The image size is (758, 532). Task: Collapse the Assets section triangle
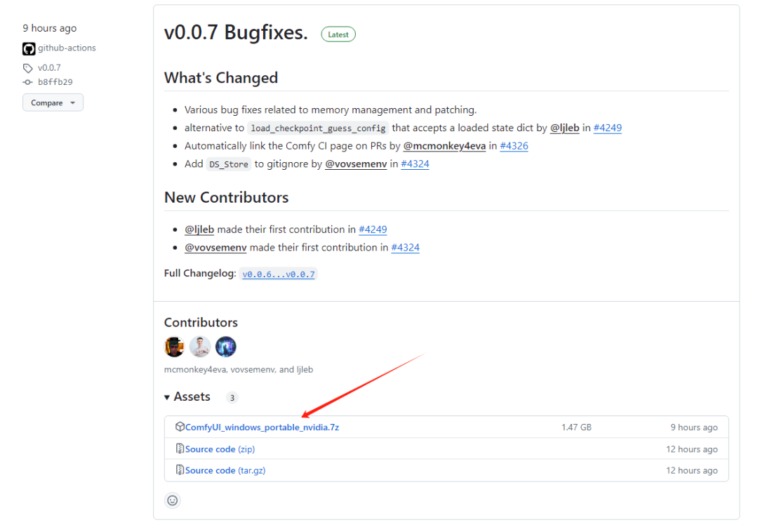pyautogui.click(x=167, y=397)
